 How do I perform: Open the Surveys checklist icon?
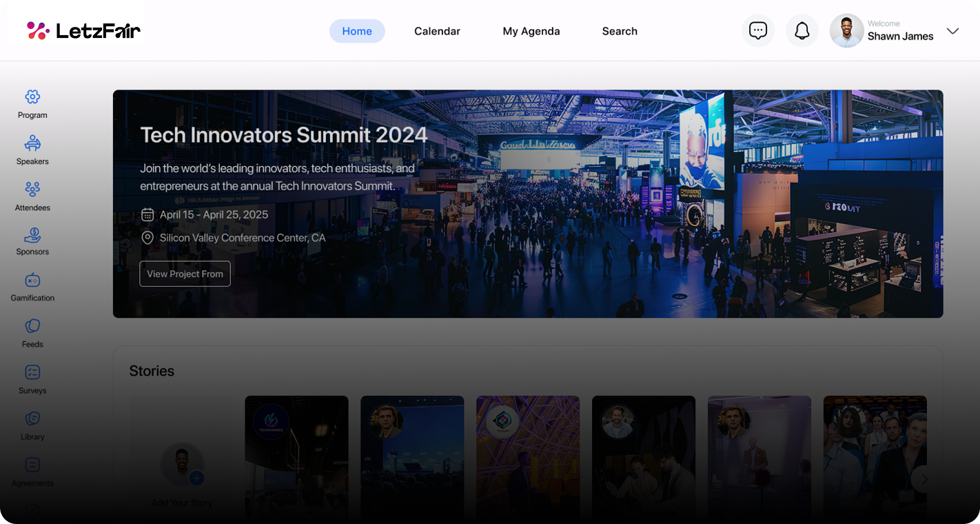click(32, 372)
